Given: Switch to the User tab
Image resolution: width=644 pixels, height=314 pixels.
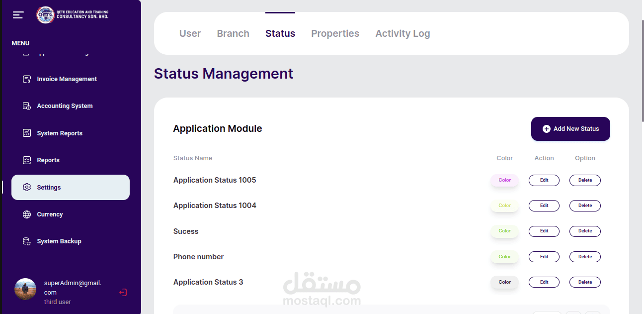Looking at the screenshot, I should click(190, 33).
